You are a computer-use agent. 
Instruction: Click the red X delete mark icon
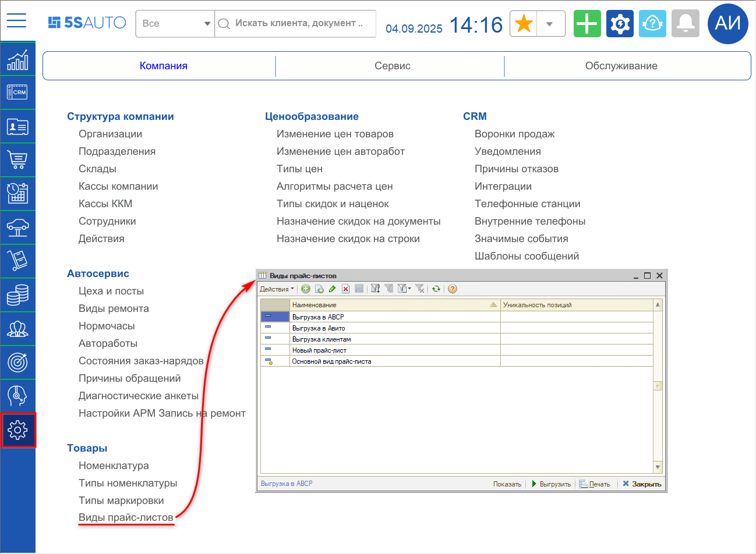point(345,289)
